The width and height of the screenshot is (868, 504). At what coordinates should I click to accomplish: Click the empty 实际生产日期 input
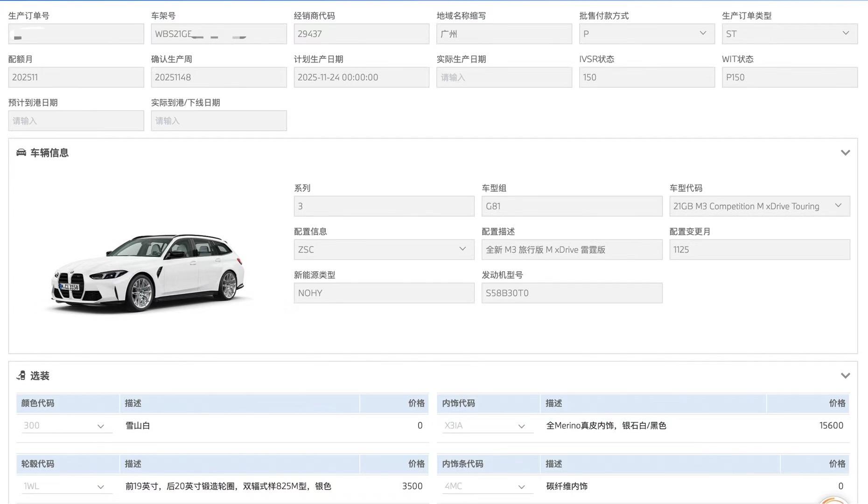[504, 77]
